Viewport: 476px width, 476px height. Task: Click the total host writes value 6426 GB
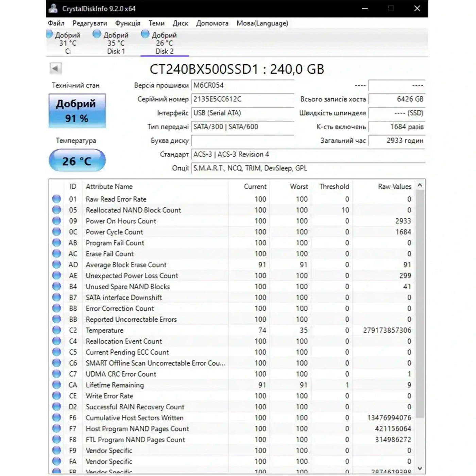[x=397, y=99]
